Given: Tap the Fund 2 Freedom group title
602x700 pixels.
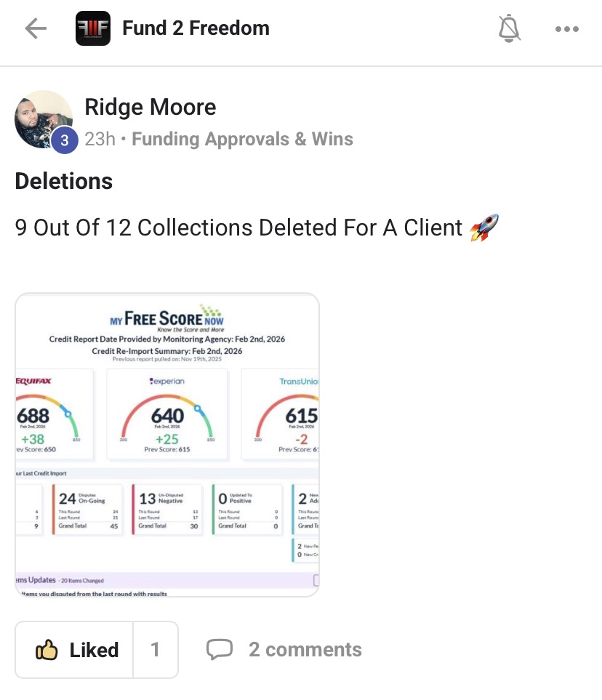Looking at the screenshot, I should tap(196, 29).
